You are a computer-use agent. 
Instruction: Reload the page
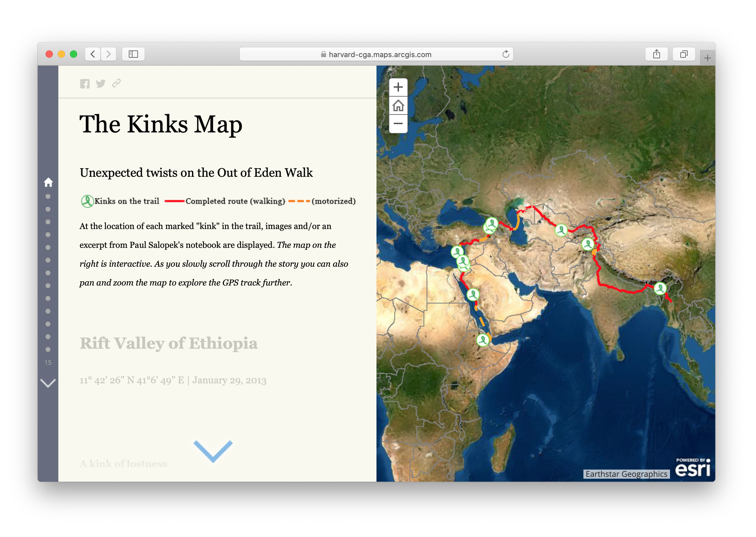coord(506,54)
